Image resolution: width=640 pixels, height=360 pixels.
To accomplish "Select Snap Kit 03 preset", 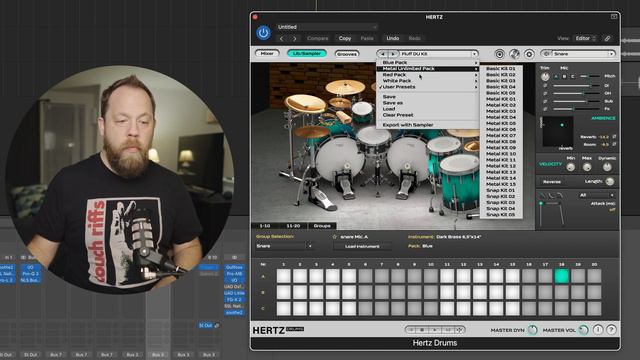I will click(x=501, y=202).
